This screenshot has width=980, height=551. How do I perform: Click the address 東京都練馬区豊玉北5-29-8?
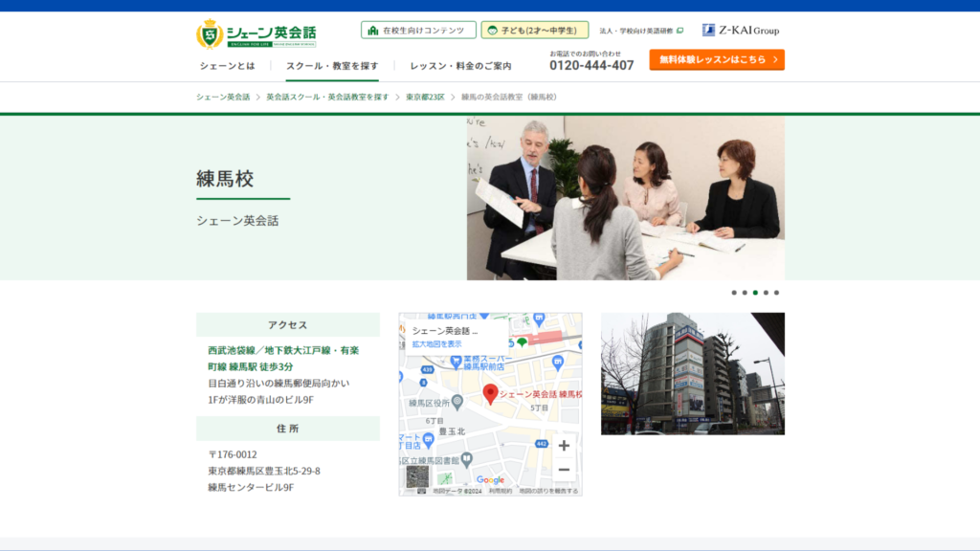(x=264, y=471)
